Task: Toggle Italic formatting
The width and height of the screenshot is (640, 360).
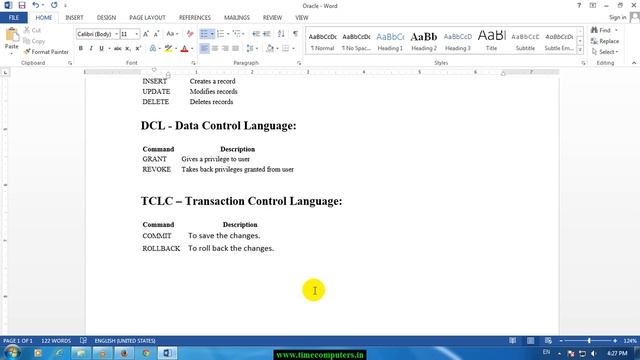Action: point(91,49)
